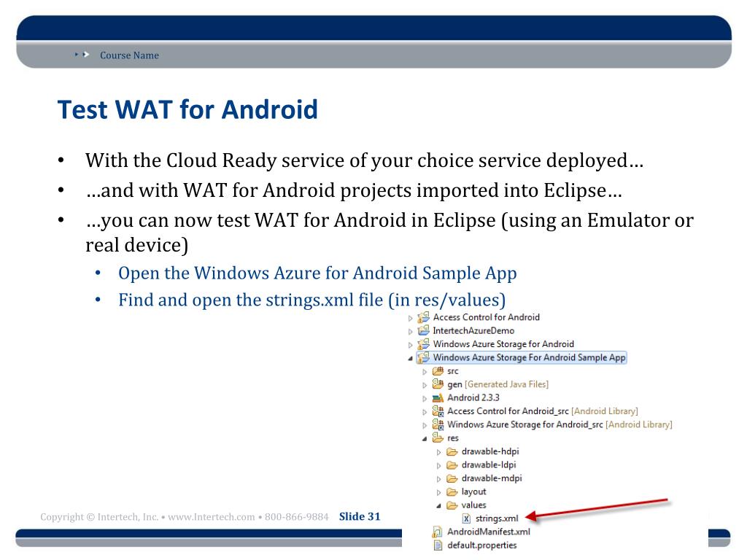
Task: Click the Test WAT for Android title
Action: [x=187, y=109]
